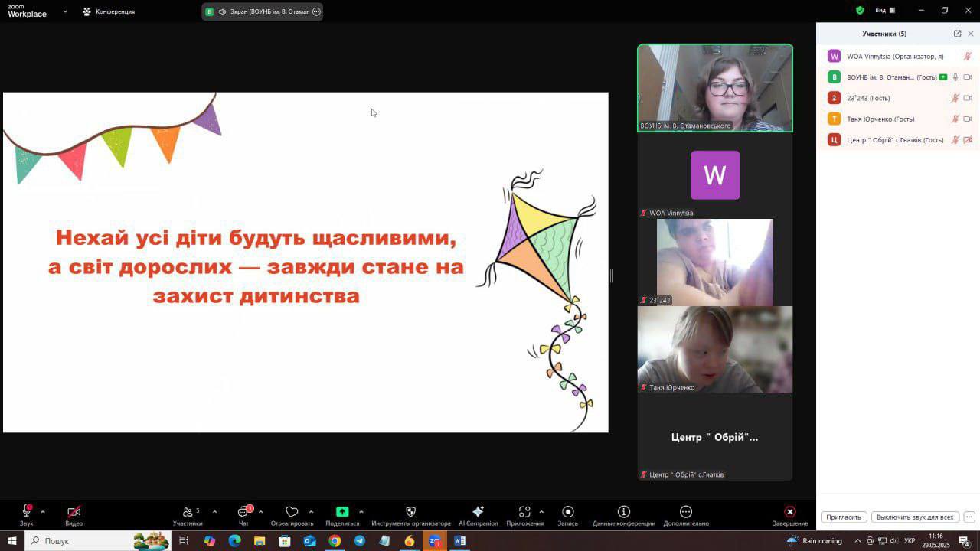Show hidden system tray icons arrow
This screenshot has width=980, height=551.
[x=857, y=540]
